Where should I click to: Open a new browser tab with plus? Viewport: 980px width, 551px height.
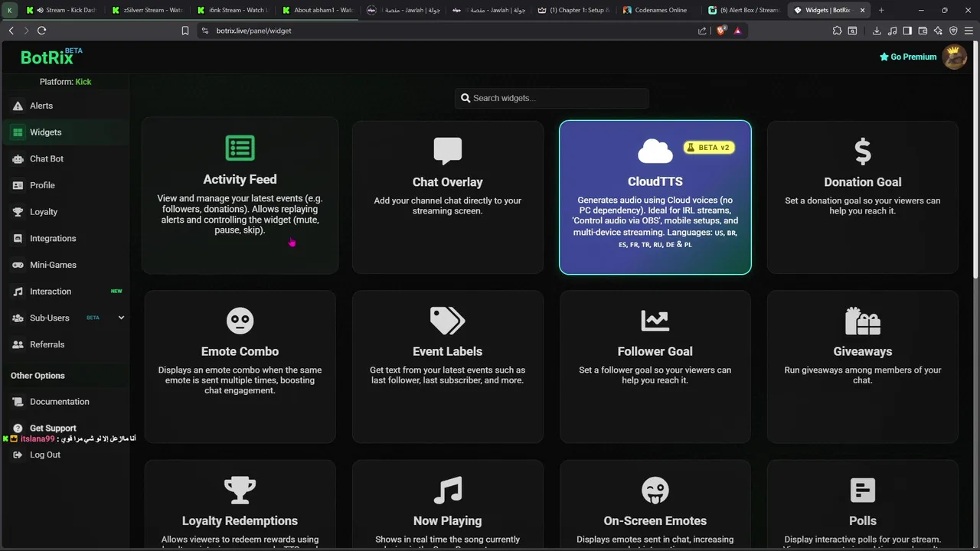pyautogui.click(x=881, y=10)
